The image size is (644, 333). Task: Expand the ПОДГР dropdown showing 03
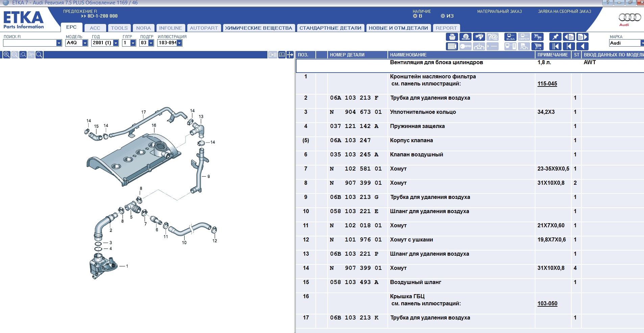click(151, 43)
